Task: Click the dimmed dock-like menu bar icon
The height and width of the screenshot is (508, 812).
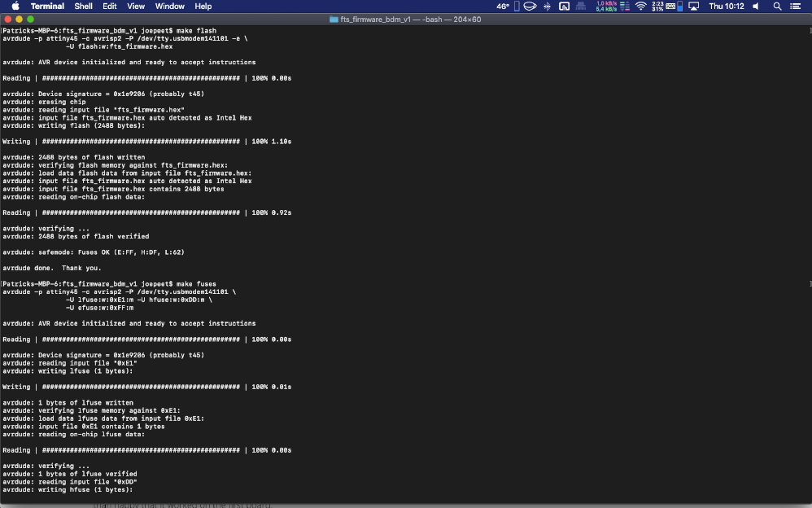Action: [x=581, y=7]
